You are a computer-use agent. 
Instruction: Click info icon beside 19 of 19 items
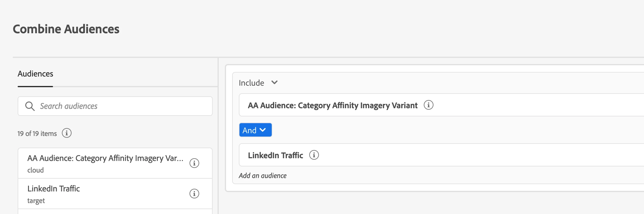pyautogui.click(x=67, y=133)
